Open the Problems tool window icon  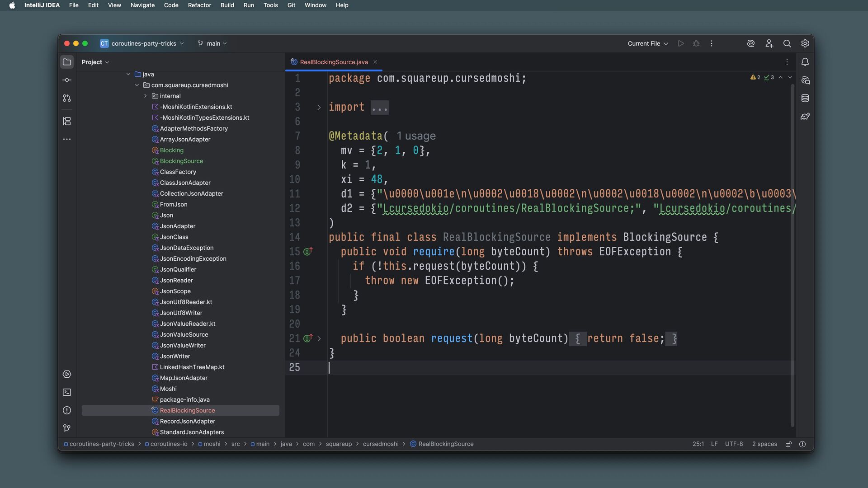click(x=67, y=410)
